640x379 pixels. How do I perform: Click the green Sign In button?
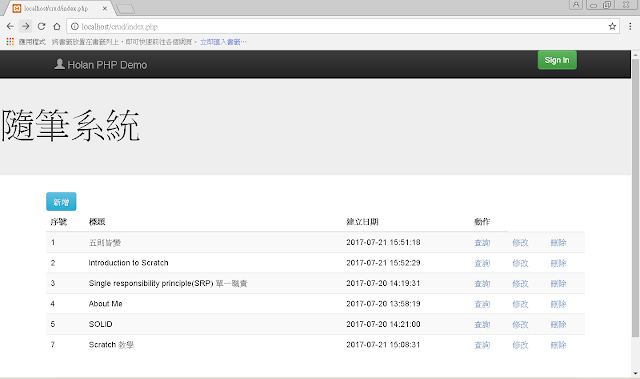point(557,60)
